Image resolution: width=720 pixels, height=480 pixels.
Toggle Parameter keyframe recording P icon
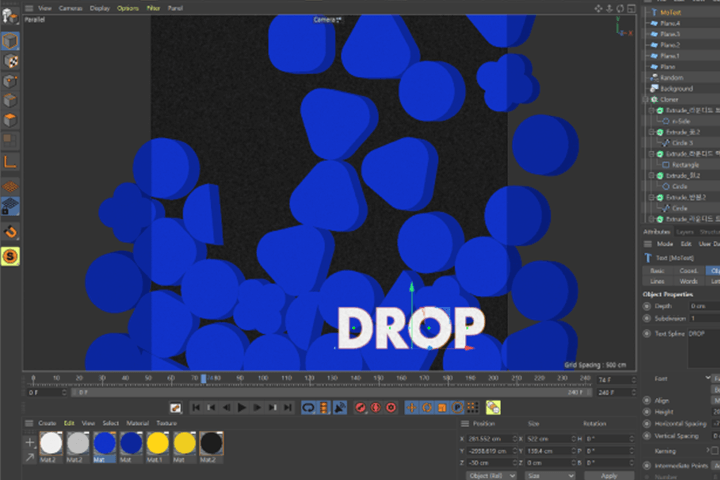[x=457, y=407]
